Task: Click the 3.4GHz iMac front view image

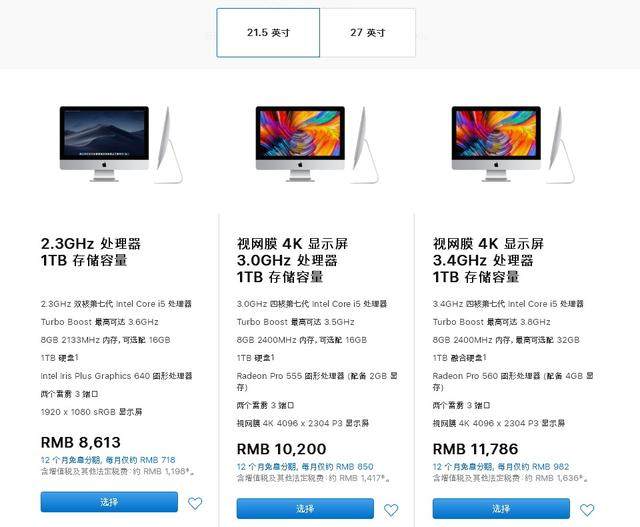Action: [496, 144]
